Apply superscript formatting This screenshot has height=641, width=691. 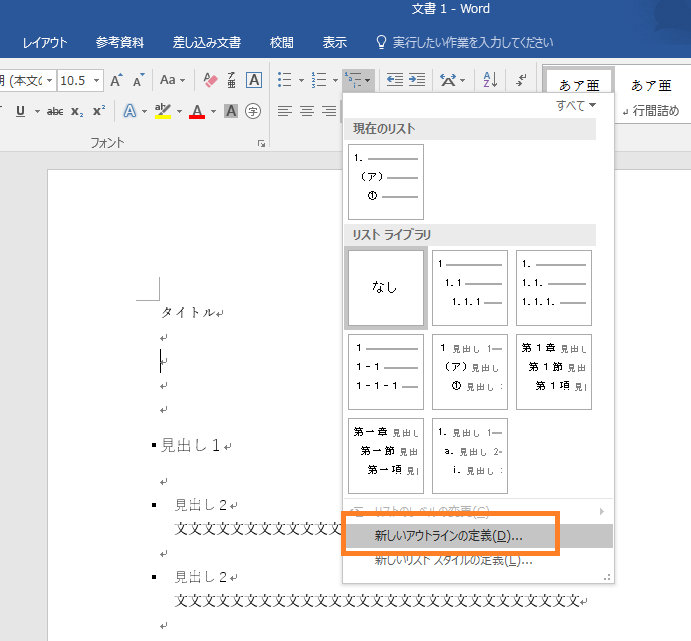pyautogui.click(x=99, y=111)
